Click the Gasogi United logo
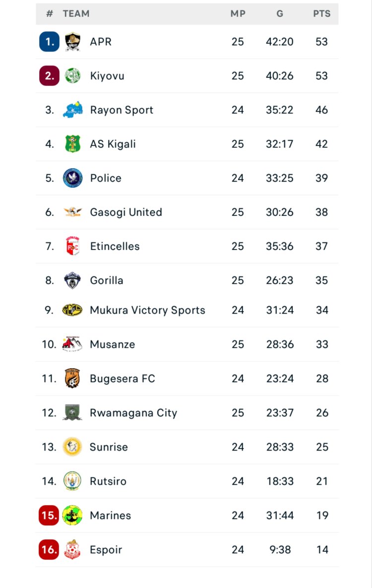The image size is (372, 588). 72,212
